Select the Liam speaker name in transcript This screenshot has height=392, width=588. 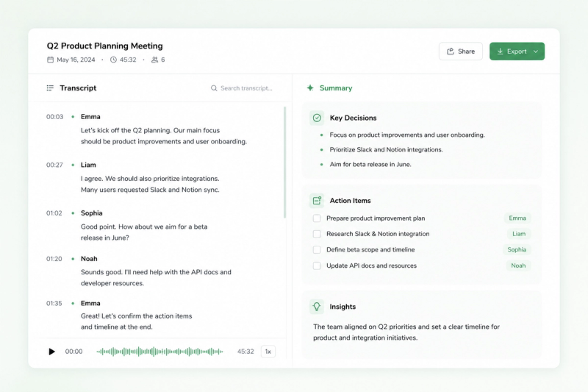88,165
